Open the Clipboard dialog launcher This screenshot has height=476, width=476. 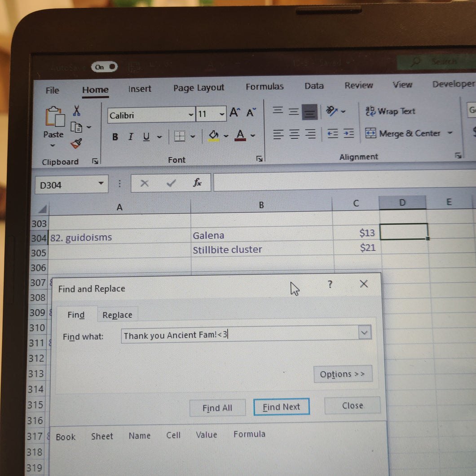(95, 161)
